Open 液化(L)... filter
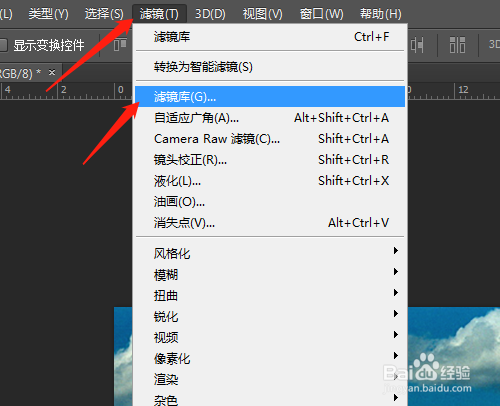 click(270, 181)
